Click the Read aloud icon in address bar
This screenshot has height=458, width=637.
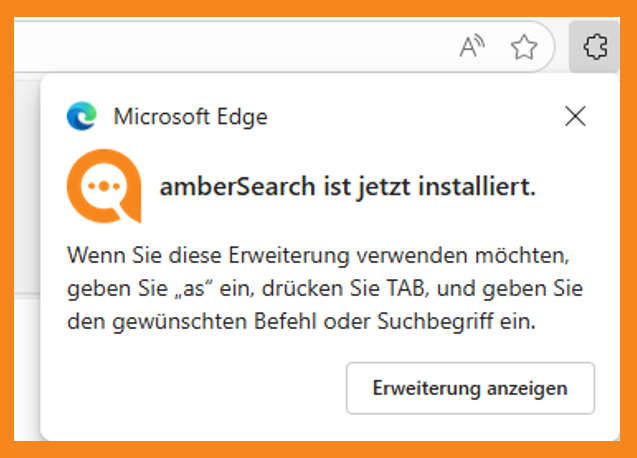click(x=472, y=47)
